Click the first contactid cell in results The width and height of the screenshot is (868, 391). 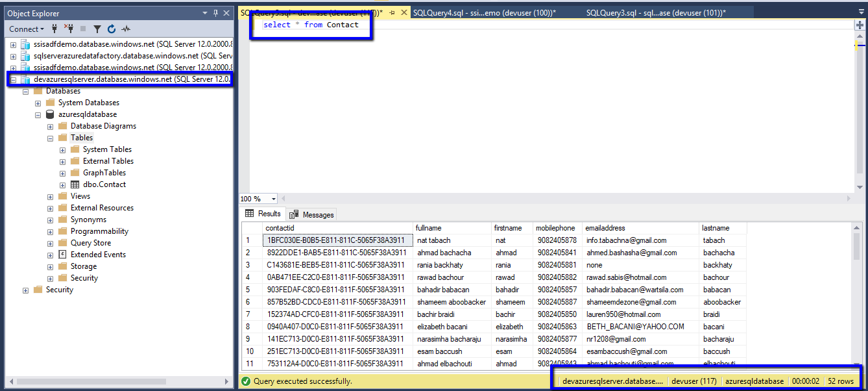click(x=337, y=240)
